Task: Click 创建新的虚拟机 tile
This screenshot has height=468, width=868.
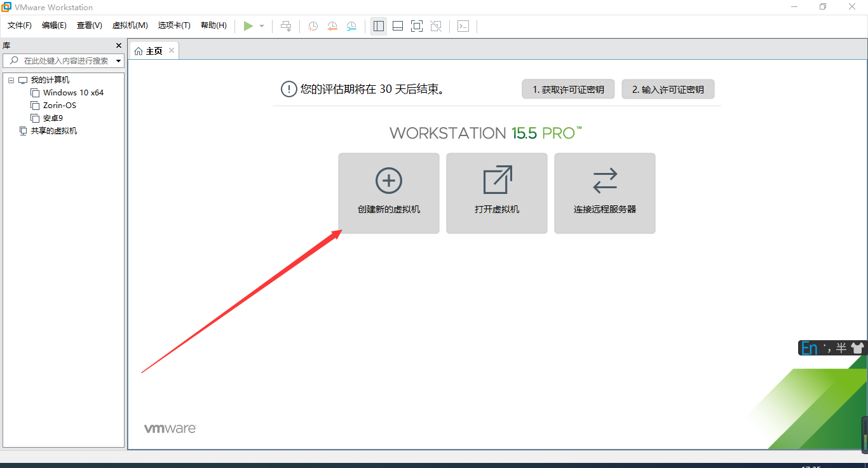Action: [x=389, y=193]
